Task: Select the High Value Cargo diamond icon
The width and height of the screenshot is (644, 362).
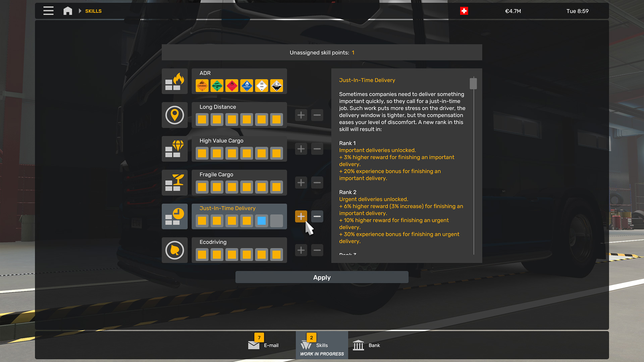Action: tap(174, 149)
